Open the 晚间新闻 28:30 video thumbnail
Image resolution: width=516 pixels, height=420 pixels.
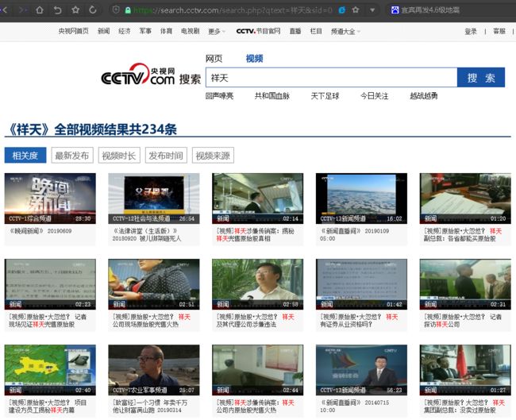coord(50,198)
